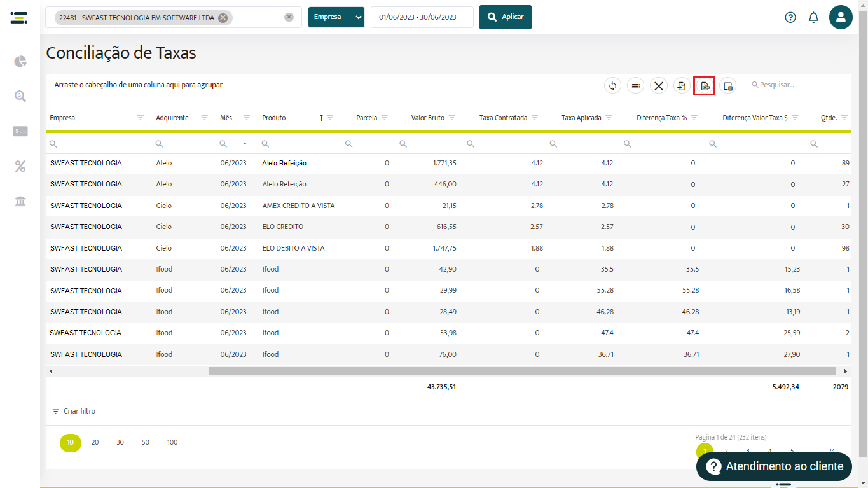The image size is (868, 488).
Task: Set page size to 50
Action: 146,442
